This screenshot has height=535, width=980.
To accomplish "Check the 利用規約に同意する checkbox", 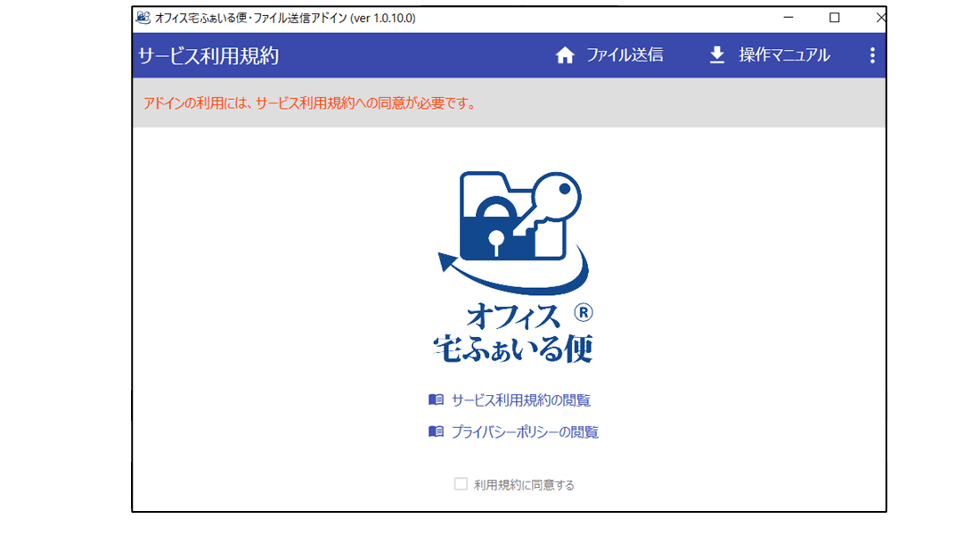I will coord(461,484).
